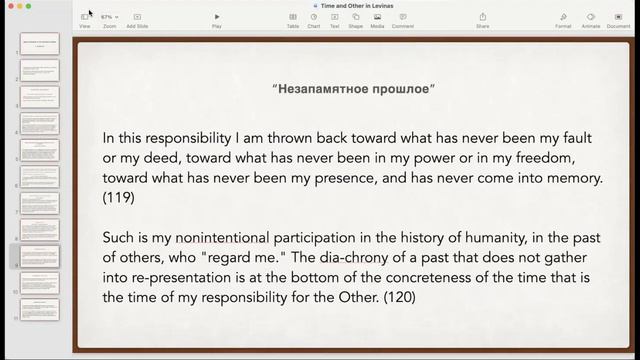Minimize the window with the yellow button
The height and width of the screenshot is (360, 640).
point(20,6)
